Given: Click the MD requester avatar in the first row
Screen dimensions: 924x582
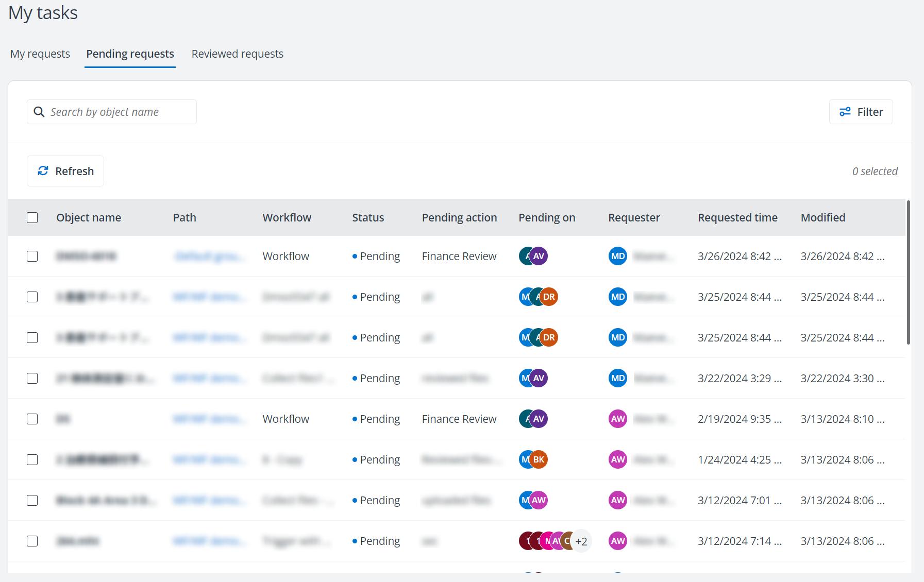Looking at the screenshot, I should pyautogui.click(x=617, y=255).
